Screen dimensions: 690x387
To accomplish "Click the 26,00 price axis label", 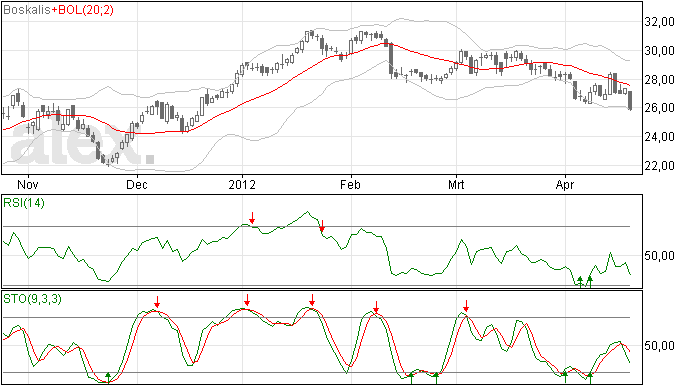I will [660, 108].
